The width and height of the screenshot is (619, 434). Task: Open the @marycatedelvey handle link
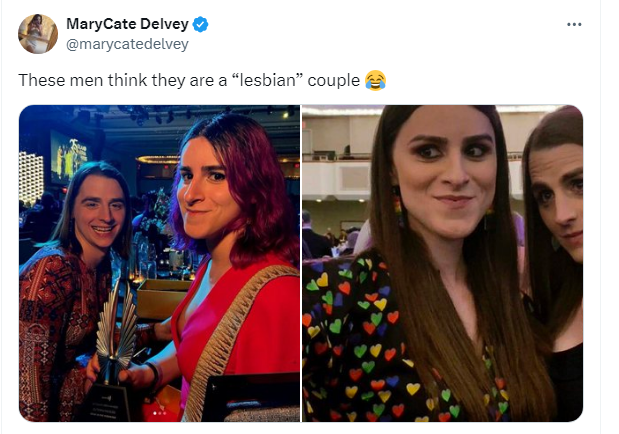(127, 44)
